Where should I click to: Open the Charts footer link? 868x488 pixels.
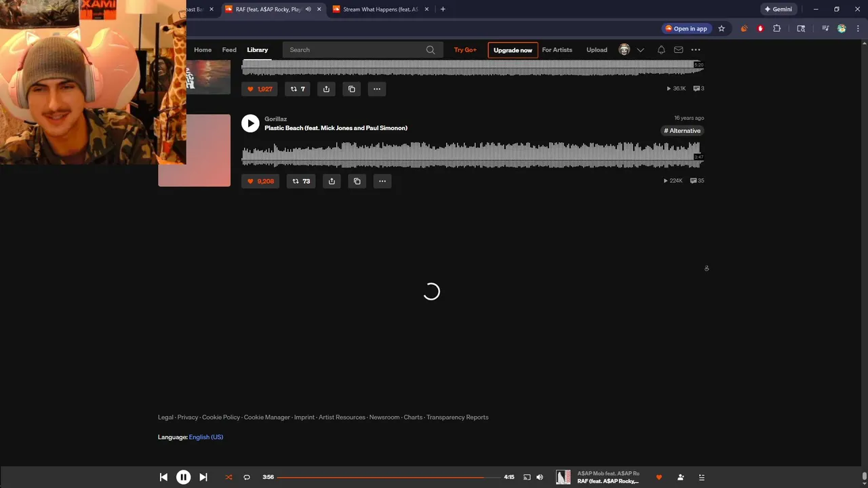point(413,418)
